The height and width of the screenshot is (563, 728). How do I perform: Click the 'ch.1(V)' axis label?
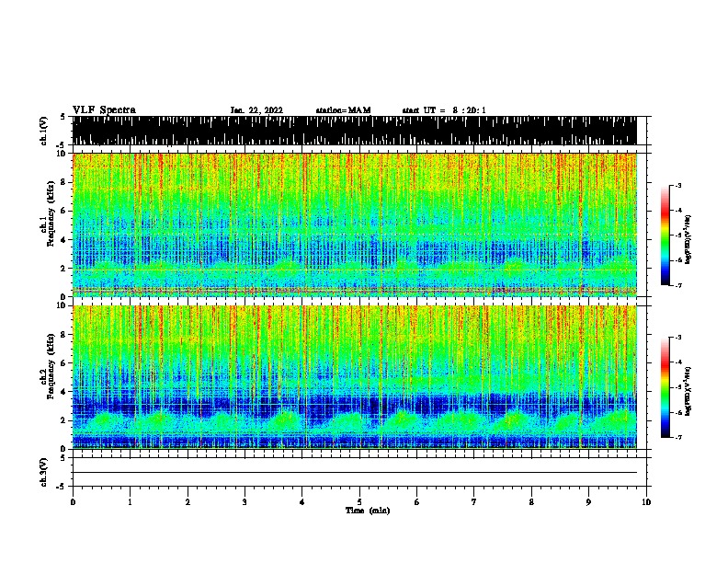[44, 131]
